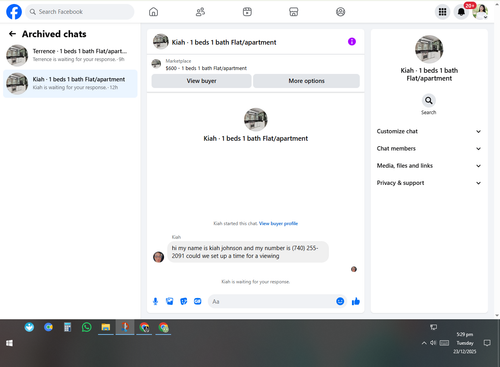Click Kiah's avatar beside the message
500x367 pixels.
point(158,257)
